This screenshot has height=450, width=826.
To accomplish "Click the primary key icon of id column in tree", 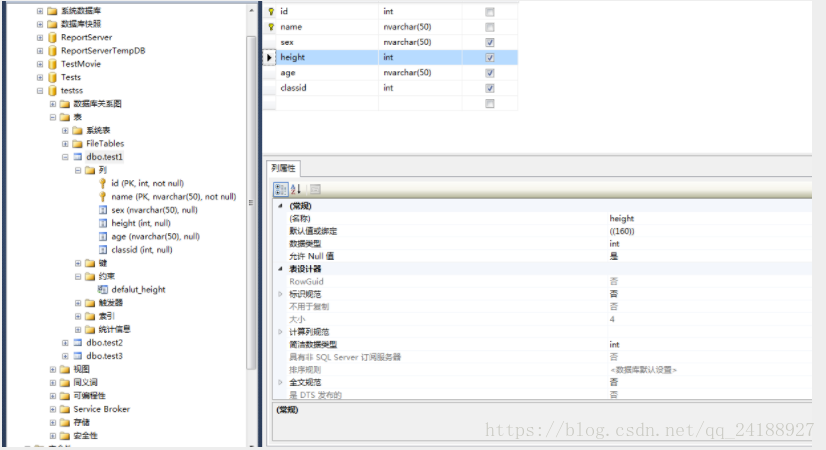I will [x=103, y=183].
